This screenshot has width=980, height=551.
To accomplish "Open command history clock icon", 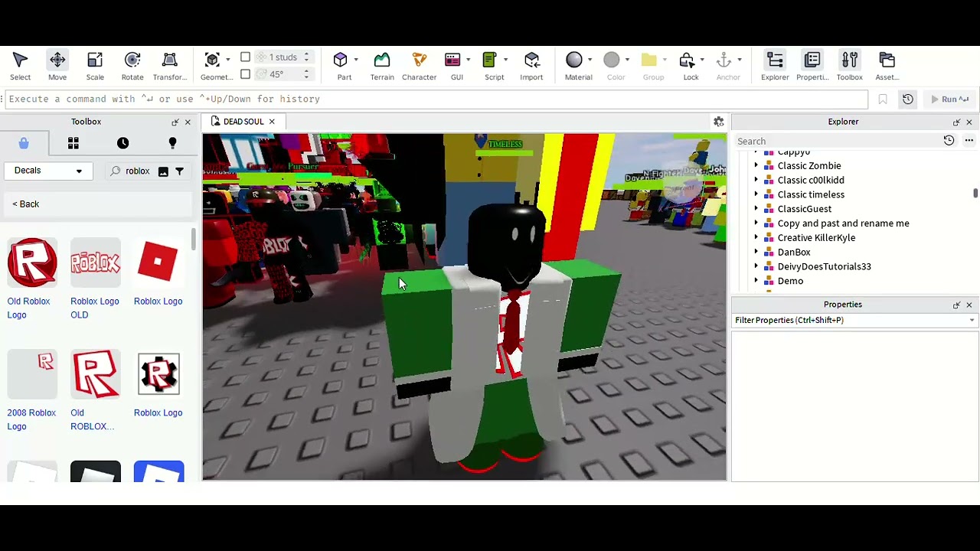I will tap(907, 99).
